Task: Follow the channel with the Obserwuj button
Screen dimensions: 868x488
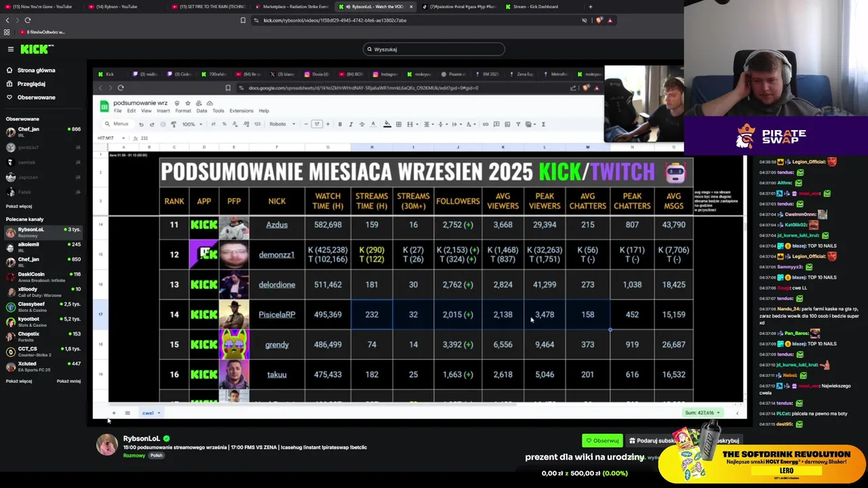Action: pos(602,441)
